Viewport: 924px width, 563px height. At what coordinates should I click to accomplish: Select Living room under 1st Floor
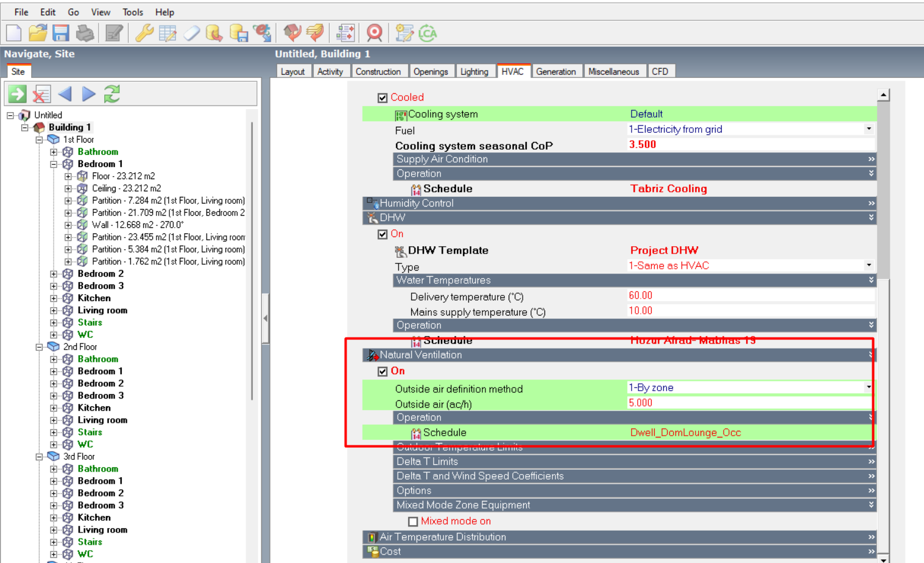point(102,310)
